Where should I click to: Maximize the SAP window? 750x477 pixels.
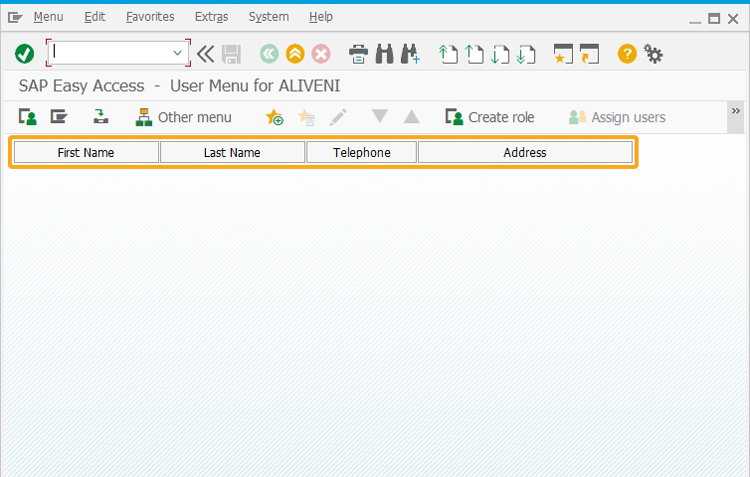point(714,19)
